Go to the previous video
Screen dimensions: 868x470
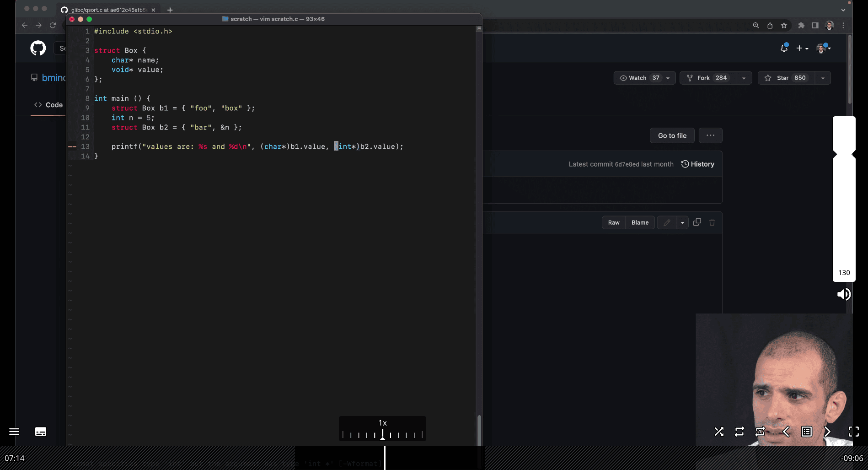click(x=786, y=432)
